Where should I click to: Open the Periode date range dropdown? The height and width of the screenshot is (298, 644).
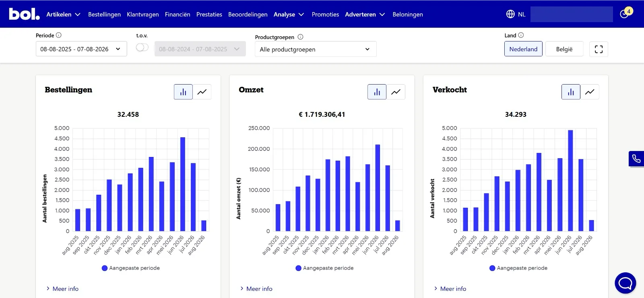[81, 49]
